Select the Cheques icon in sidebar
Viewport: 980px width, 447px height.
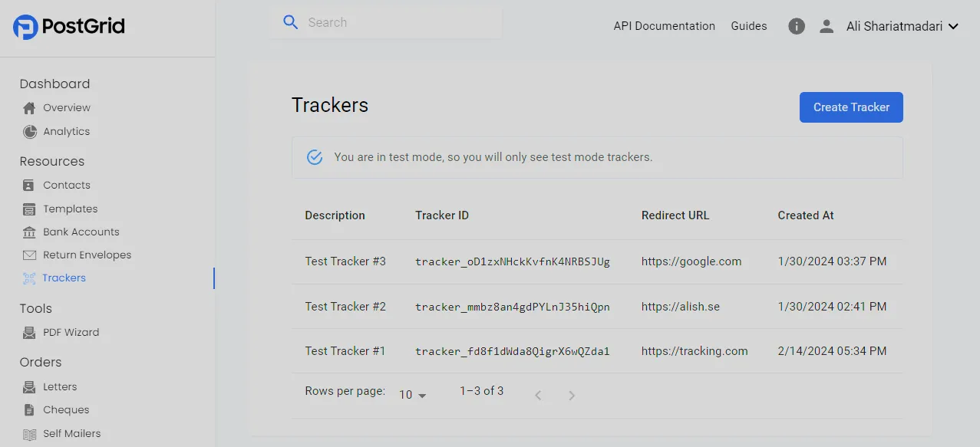tap(28, 409)
